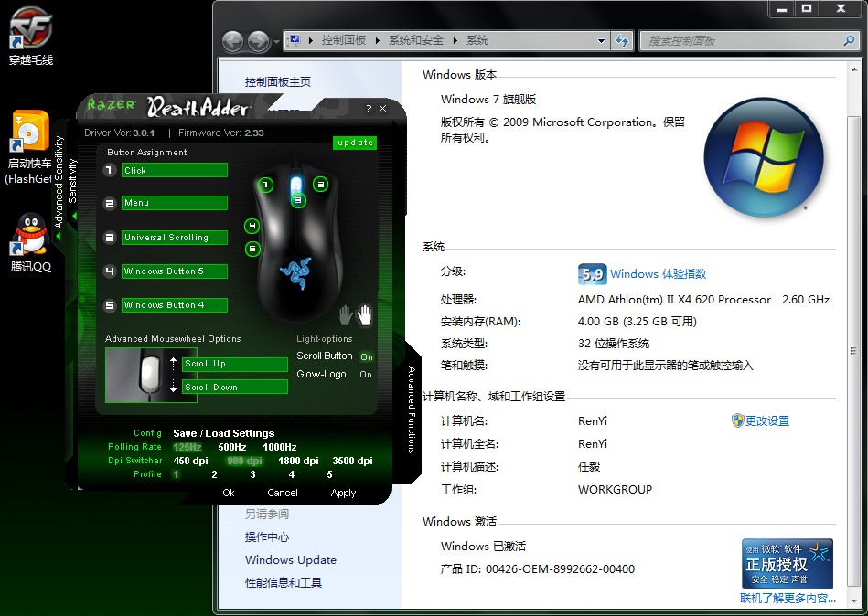Click the Control Panel vertical scrollbar thumb
The width and height of the screenshot is (868, 616).
[853, 351]
